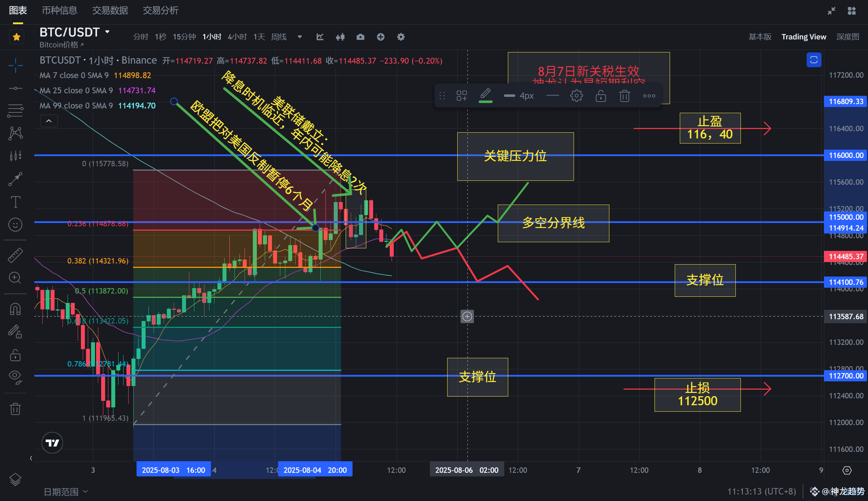Open the 图表 tab
The image size is (868, 501).
tap(18, 10)
